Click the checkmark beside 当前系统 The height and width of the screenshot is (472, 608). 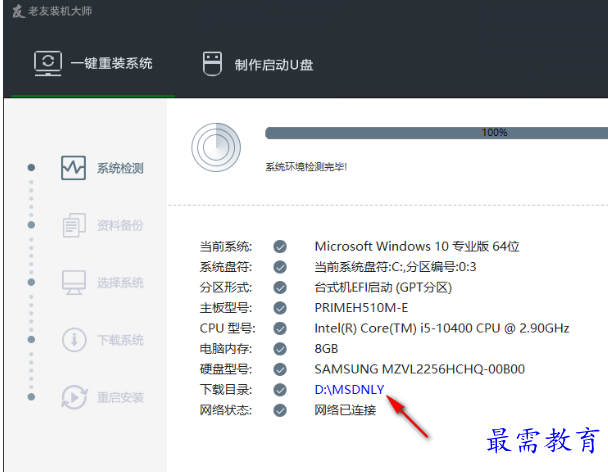tap(280, 246)
